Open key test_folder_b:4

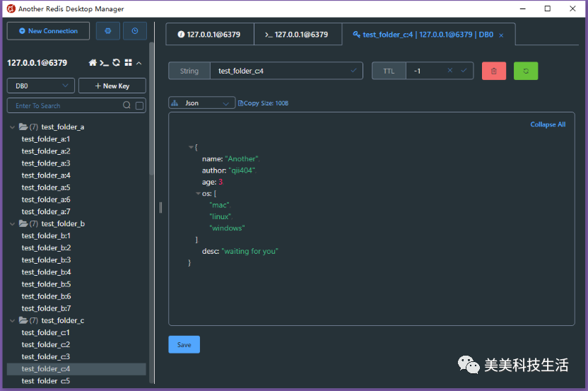(x=46, y=272)
